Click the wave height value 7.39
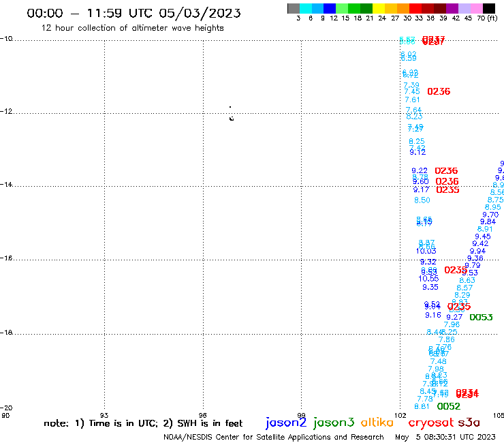The height and width of the screenshot is (443, 504). 411,85
